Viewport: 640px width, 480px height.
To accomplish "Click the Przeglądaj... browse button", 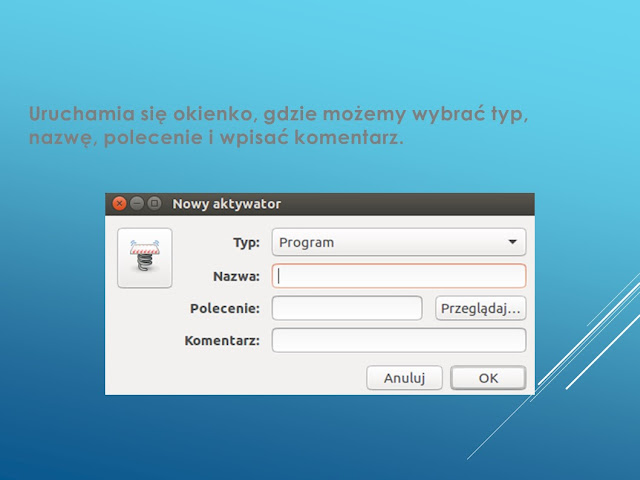I will click(480, 308).
